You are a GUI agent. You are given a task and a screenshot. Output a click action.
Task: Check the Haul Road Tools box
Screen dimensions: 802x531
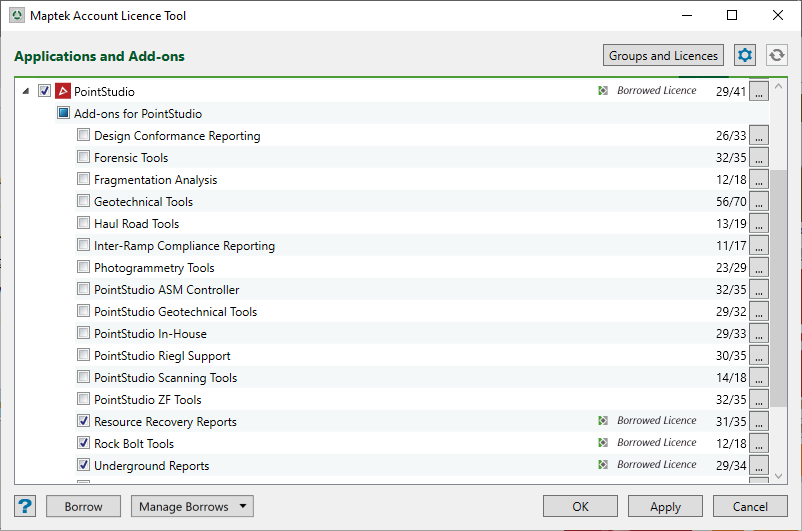pos(83,223)
